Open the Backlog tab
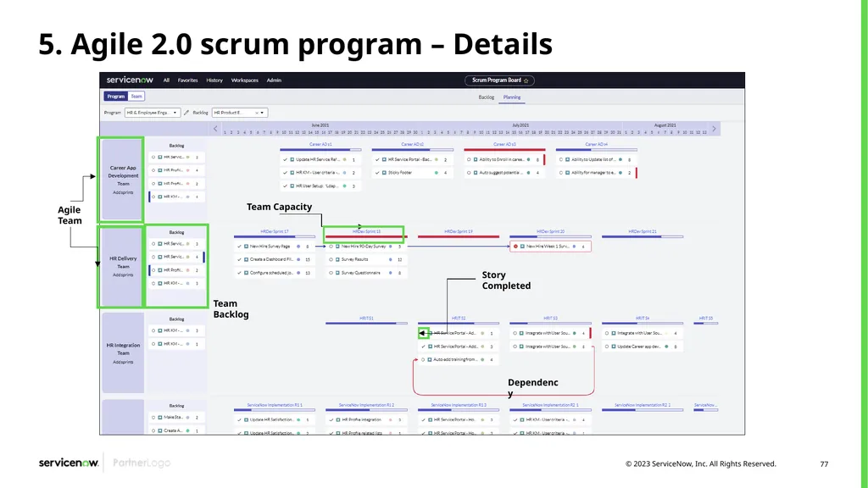This screenshot has width=868, height=488. click(x=486, y=97)
